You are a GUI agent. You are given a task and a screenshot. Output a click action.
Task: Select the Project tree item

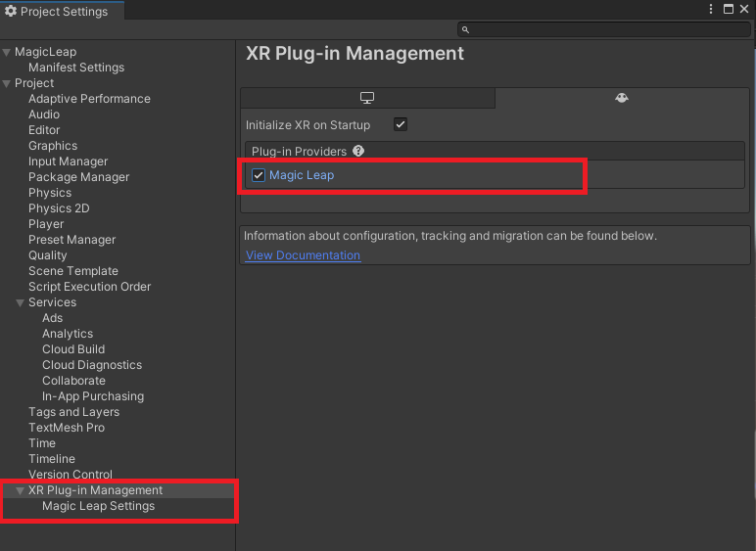coord(33,83)
